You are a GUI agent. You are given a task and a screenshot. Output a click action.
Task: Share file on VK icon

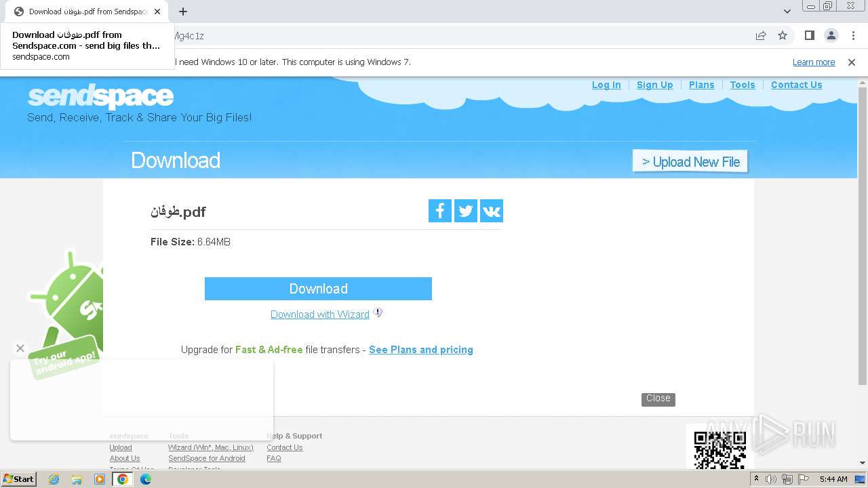[x=492, y=211]
